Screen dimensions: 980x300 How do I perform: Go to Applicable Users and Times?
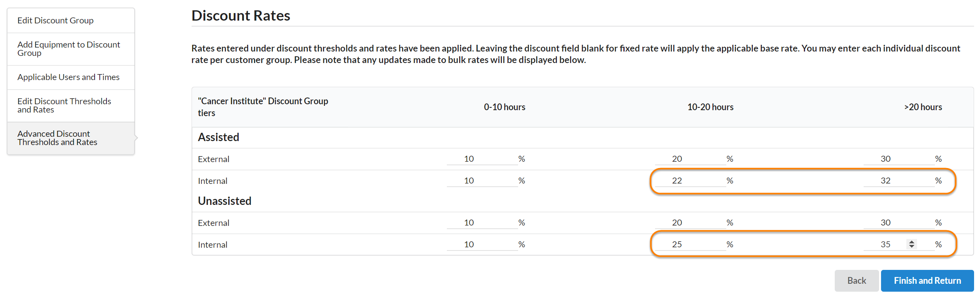(x=68, y=77)
